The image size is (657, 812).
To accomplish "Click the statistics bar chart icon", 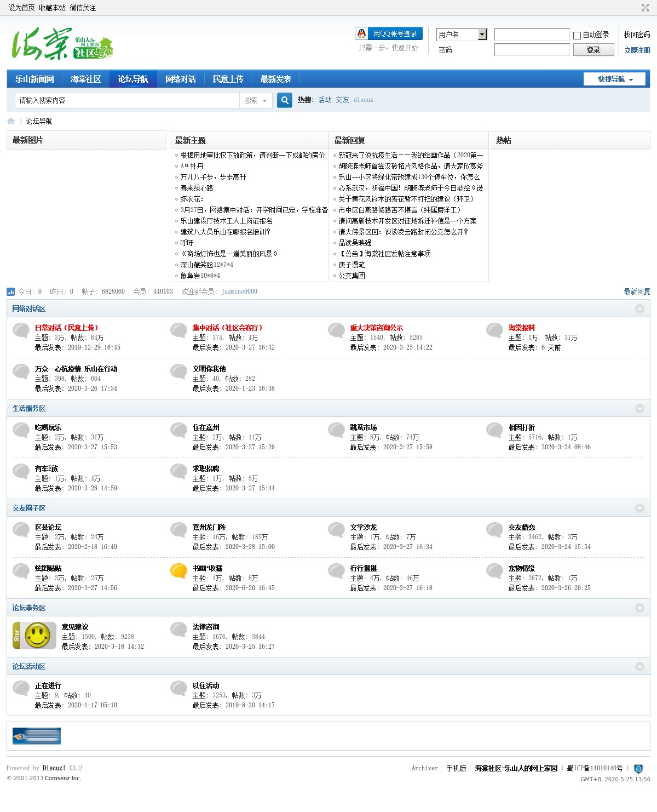I will tap(11, 291).
